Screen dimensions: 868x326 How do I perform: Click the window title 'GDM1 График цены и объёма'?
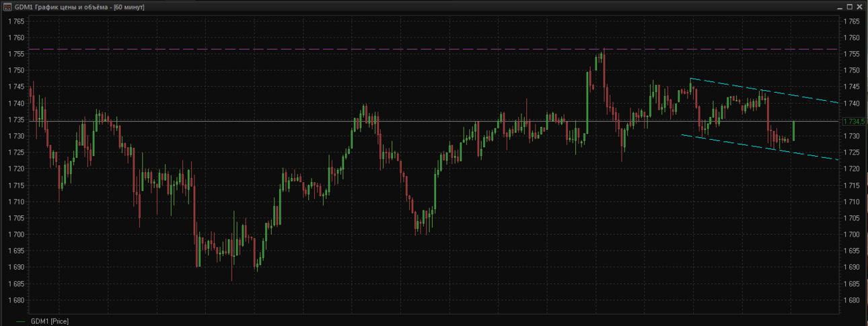point(63,7)
